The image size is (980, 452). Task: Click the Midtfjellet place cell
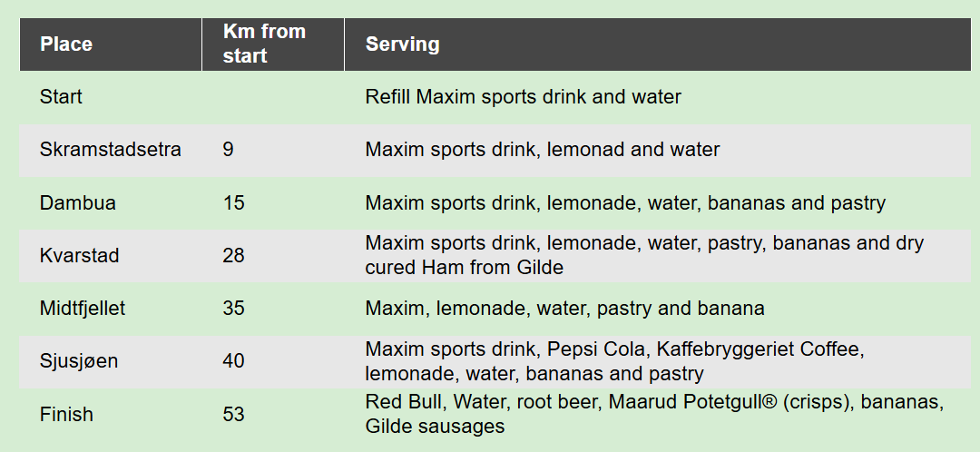pyautogui.click(x=83, y=309)
